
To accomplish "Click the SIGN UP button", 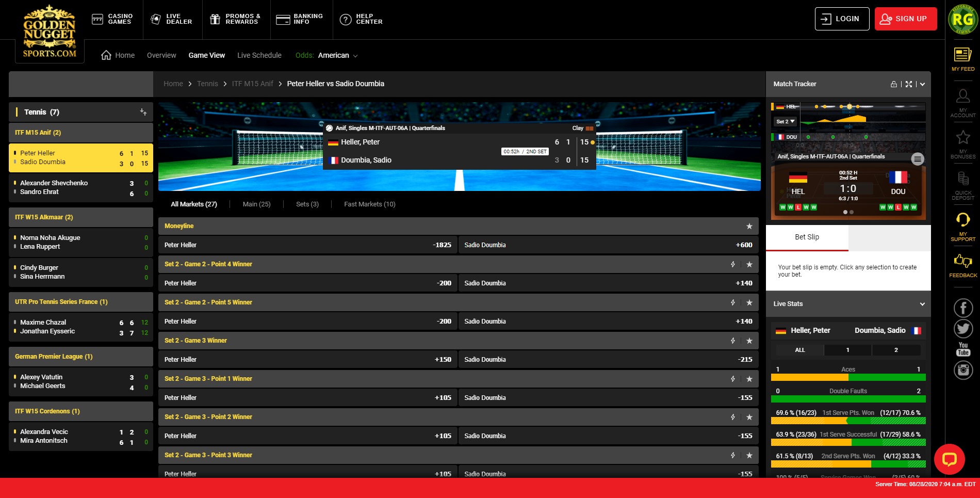I will coord(906,19).
